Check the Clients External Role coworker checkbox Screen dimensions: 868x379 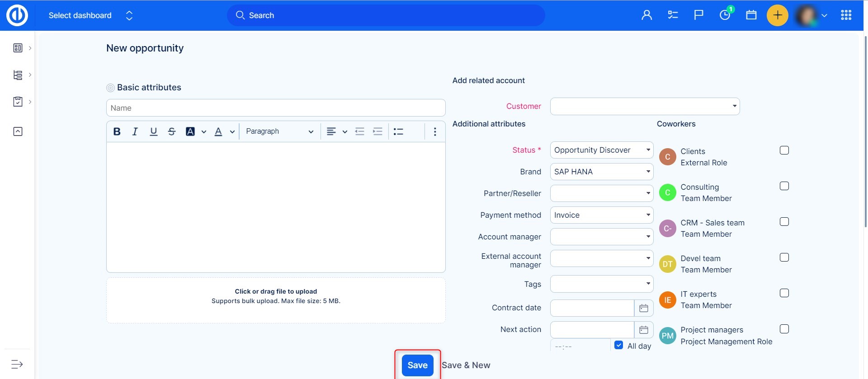click(x=784, y=150)
